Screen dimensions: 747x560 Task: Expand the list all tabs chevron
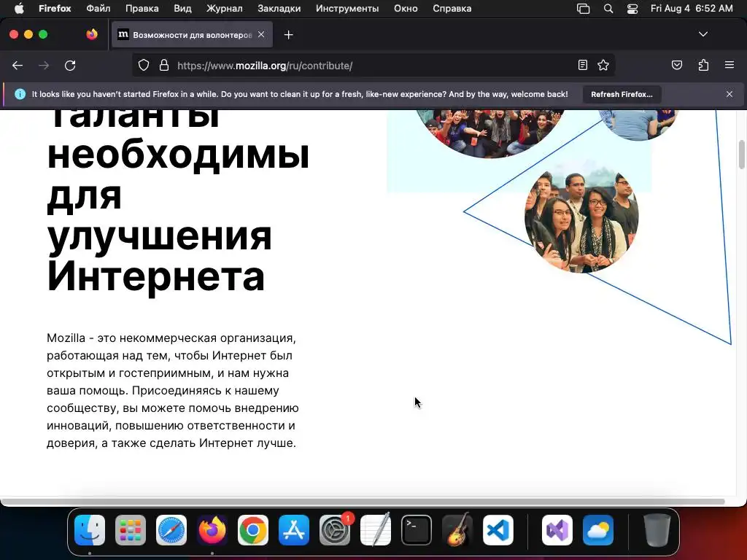(703, 34)
